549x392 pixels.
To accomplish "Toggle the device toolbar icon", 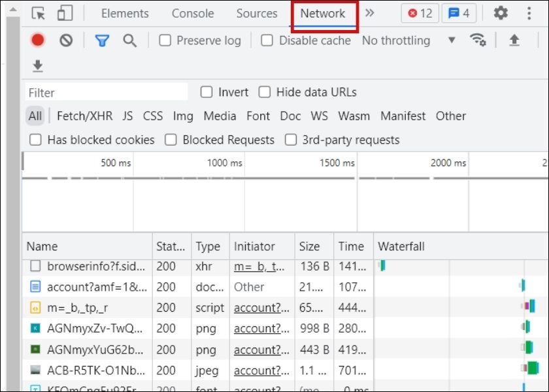I will tap(64, 14).
